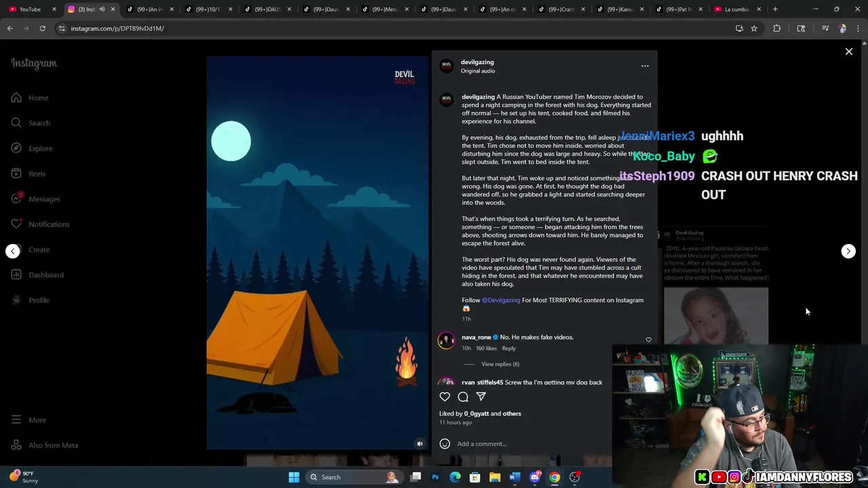Reply to nava_rone's comment
Viewport: 868px width, 488px height.
tap(509, 348)
